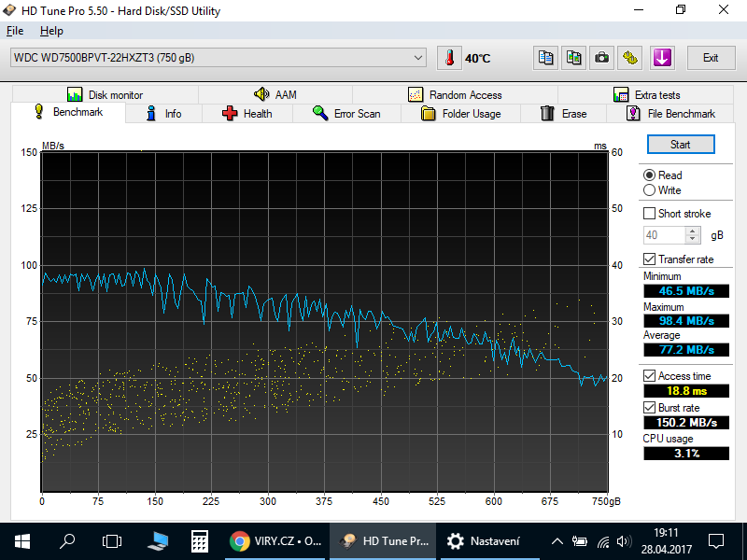Image resolution: width=747 pixels, height=560 pixels.
Task: Open the Extra tests tab
Action: coord(646,95)
